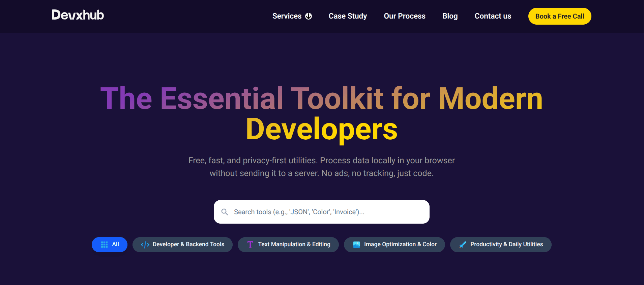The height and width of the screenshot is (285, 644).
Task: Click the 'Free, fast, and privacy-first utilities' text
Action: click(253, 161)
